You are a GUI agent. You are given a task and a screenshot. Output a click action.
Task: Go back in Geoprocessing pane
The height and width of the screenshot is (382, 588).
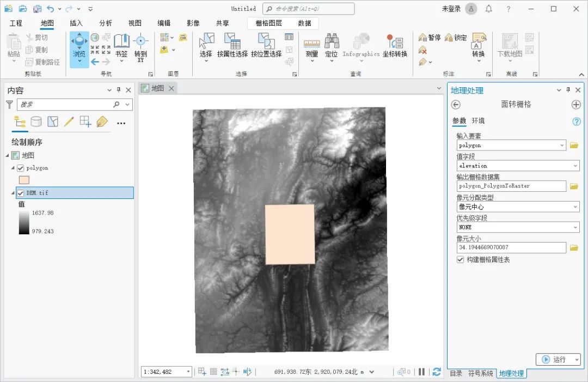tap(456, 105)
